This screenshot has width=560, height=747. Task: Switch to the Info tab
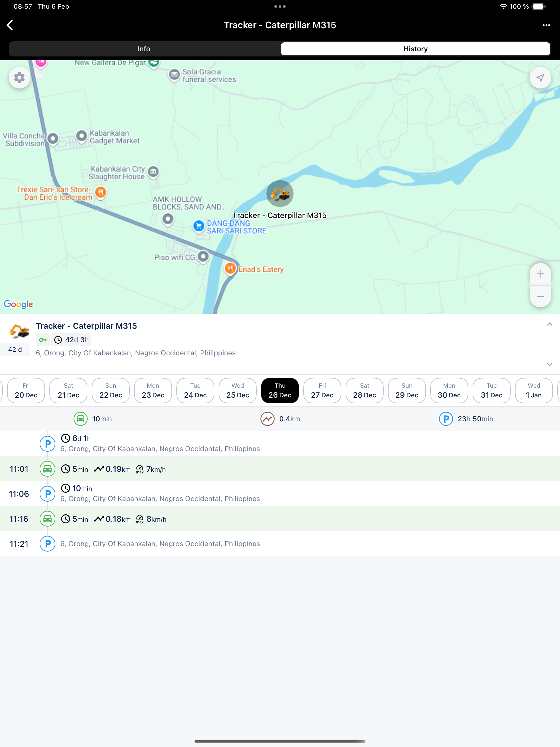[144, 49]
